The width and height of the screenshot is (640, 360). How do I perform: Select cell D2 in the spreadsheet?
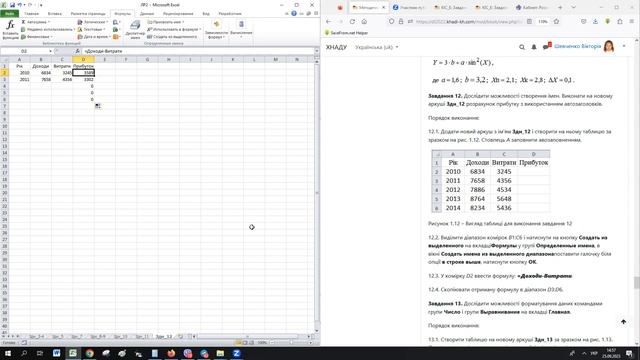click(x=83, y=73)
